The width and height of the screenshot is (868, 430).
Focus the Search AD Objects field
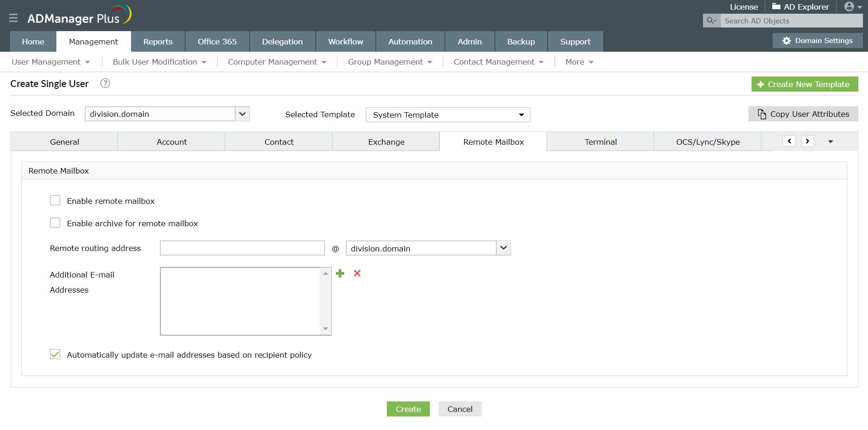(791, 21)
